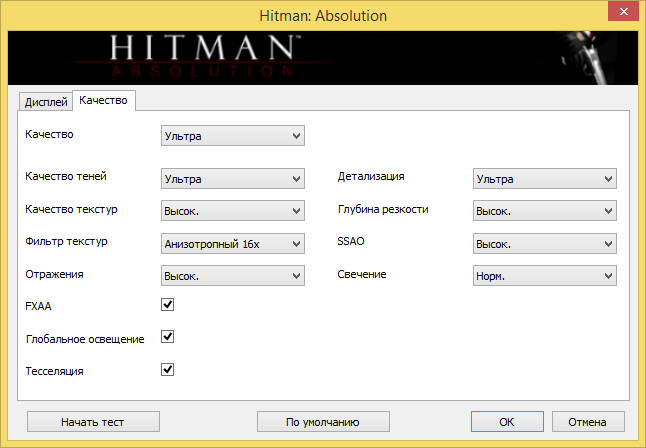Select the SSAO quality dropdown
The width and height of the screenshot is (646, 448).
[x=544, y=243]
